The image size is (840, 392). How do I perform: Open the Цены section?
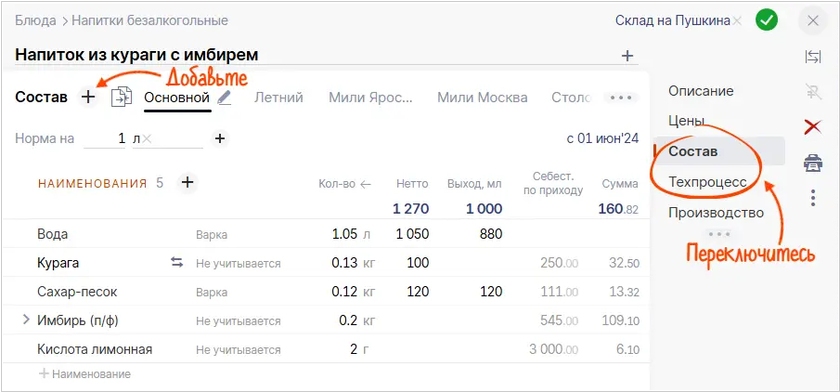[x=686, y=120]
